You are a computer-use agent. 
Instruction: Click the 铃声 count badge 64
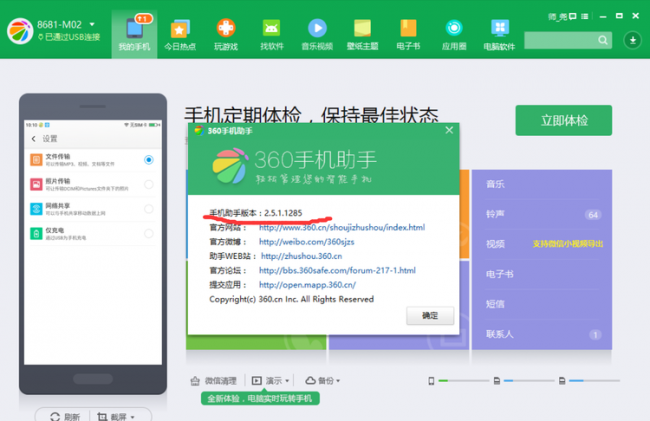tap(593, 215)
